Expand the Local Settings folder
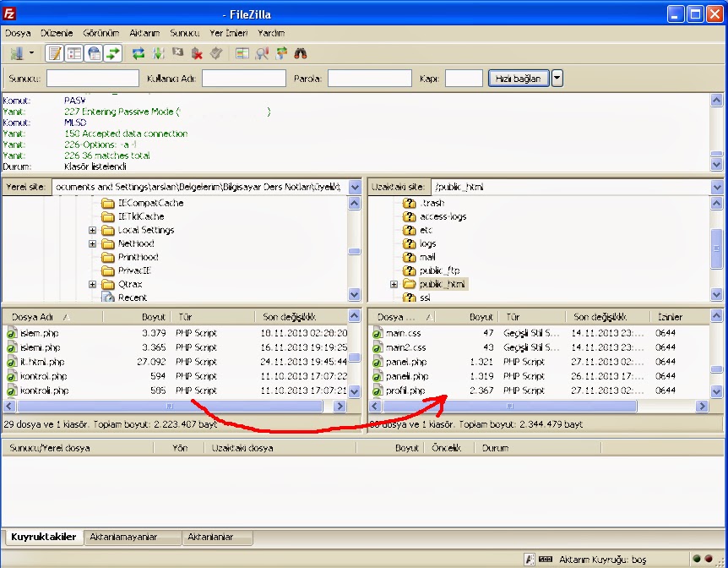The height and width of the screenshot is (568, 728). (92, 230)
